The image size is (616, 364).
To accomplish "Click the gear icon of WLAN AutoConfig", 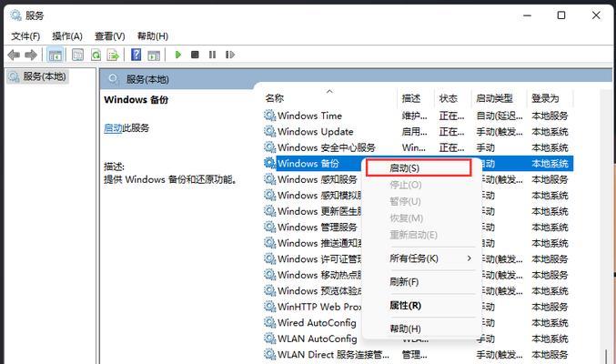I will coord(270,338).
